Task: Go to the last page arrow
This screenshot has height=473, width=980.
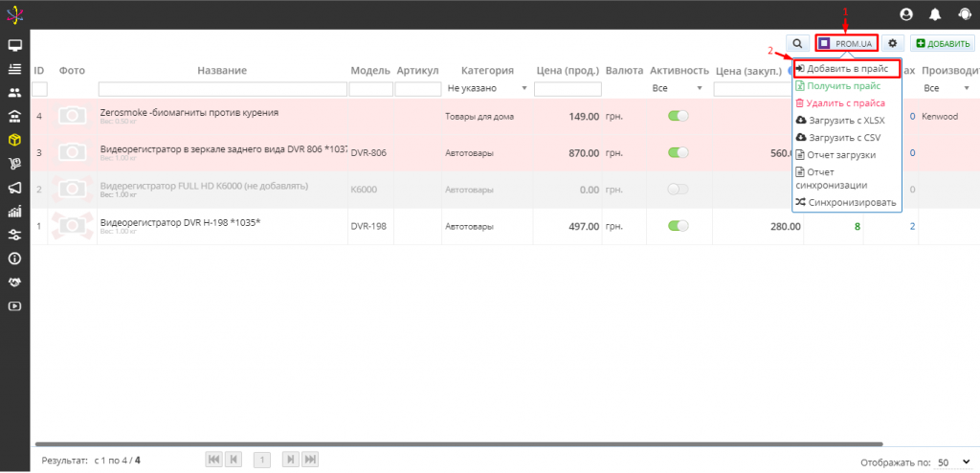Action: tap(310, 460)
